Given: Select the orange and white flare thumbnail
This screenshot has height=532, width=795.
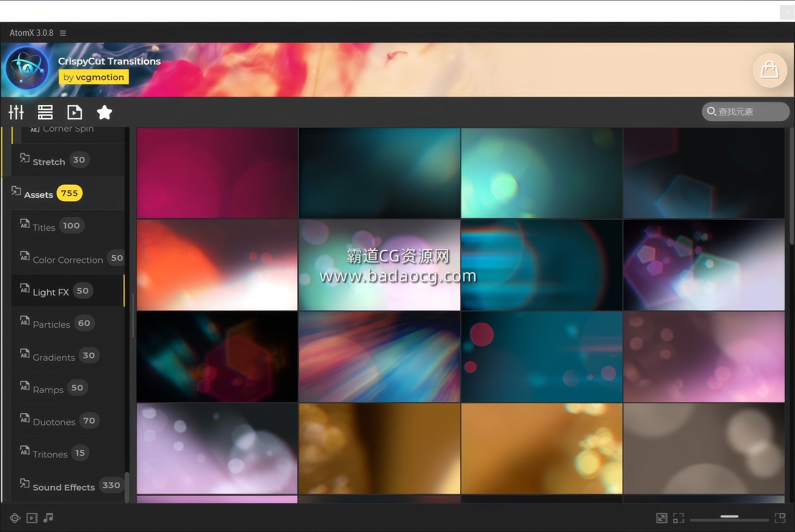Looking at the screenshot, I should (x=217, y=265).
